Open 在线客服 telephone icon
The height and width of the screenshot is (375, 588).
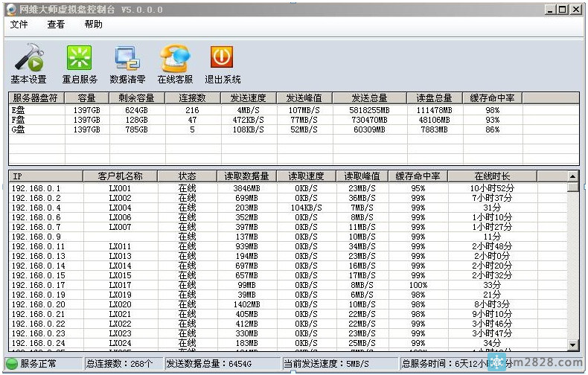(175, 58)
